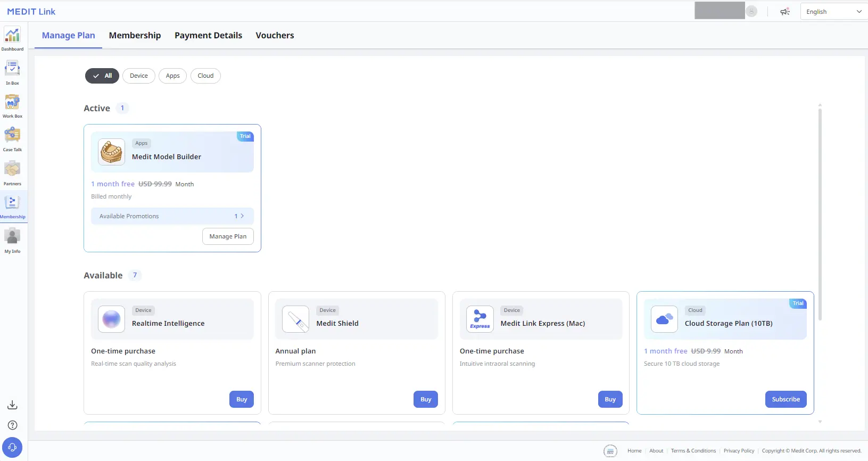Click Manage Plan button for Model Builder
The width and height of the screenshot is (868, 461).
(228, 236)
